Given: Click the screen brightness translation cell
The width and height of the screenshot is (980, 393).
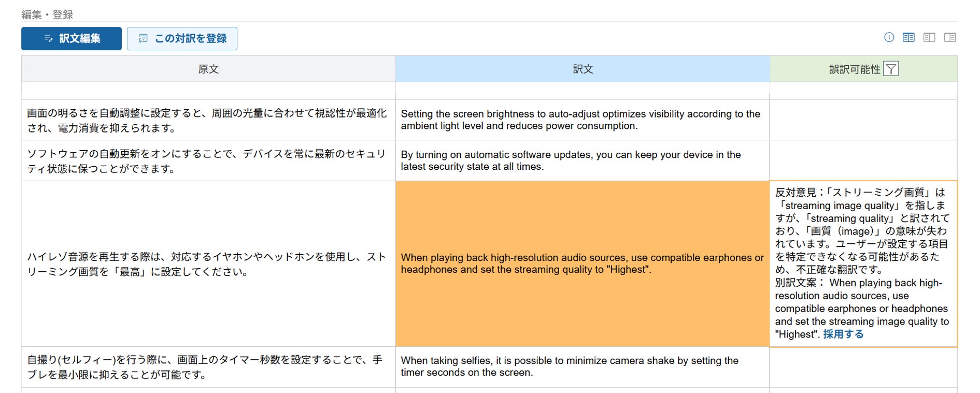Looking at the screenshot, I should click(583, 120).
